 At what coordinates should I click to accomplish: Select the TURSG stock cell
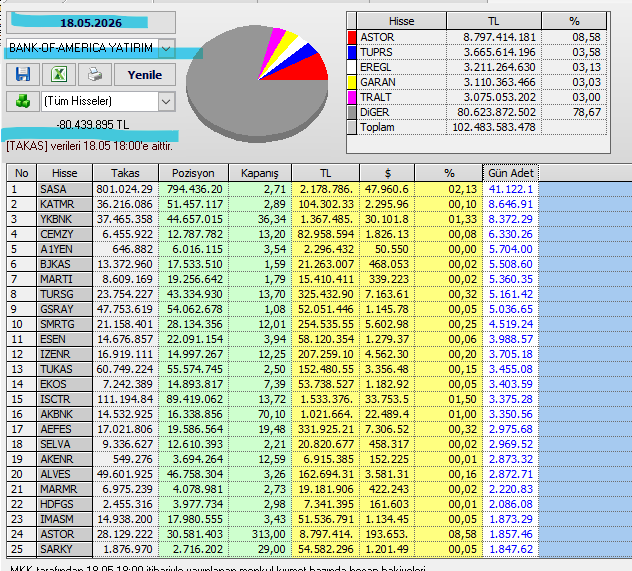[64, 294]
